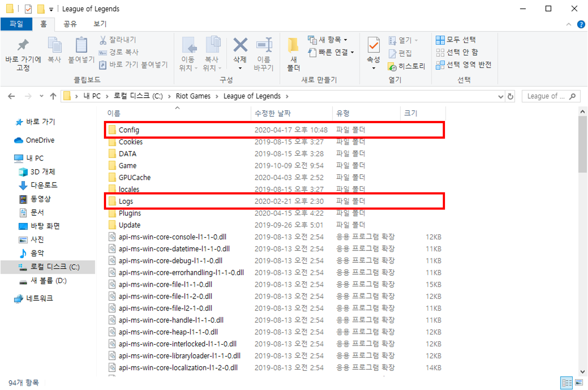Switch to the 보기 view tab
The height and width of the screenshot is (390, 588).
click(100, 24)
